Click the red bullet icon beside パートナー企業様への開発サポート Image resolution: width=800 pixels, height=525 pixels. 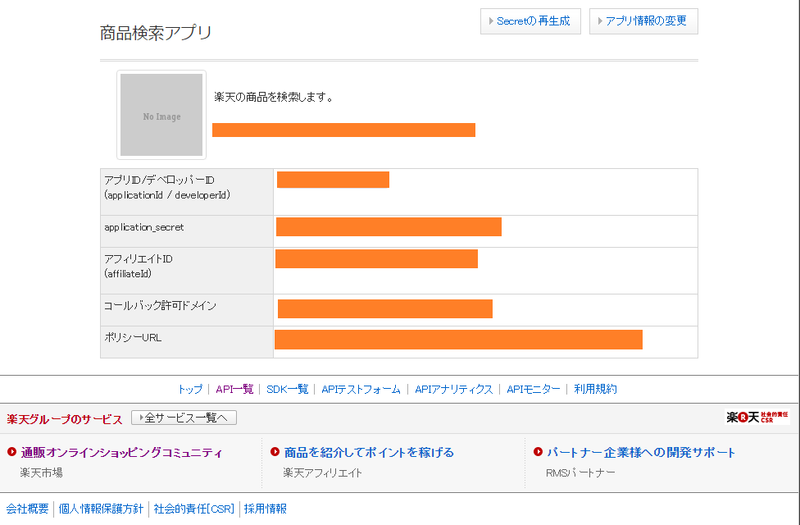coord(538,452)
